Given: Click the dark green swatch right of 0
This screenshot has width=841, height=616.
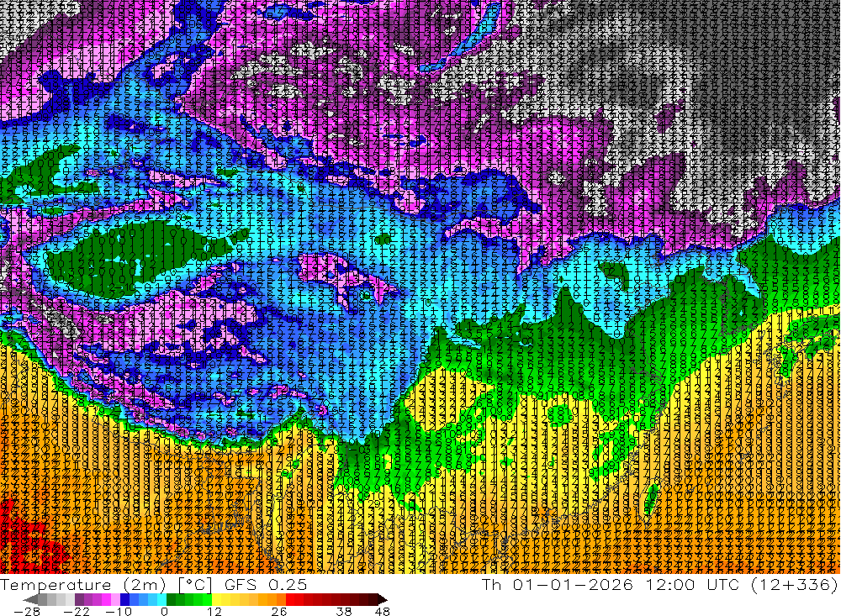Looking at the screenshot, I should [x=171, y=599].
